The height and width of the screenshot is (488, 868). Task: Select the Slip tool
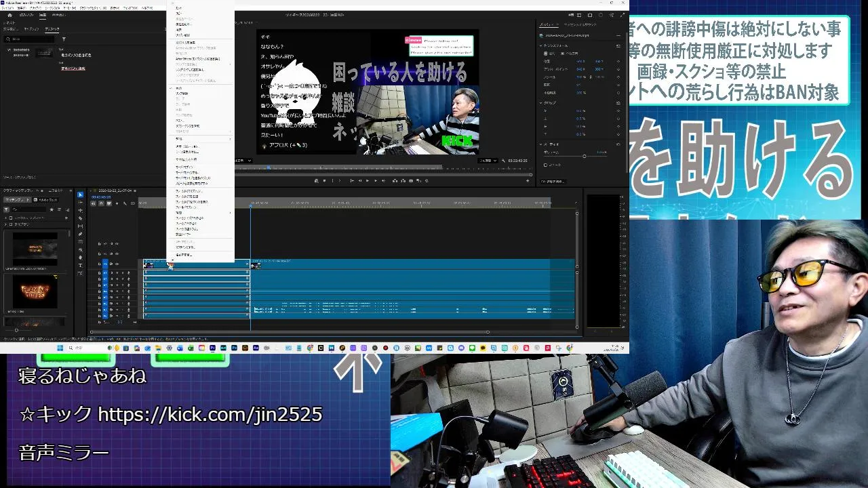80,226
